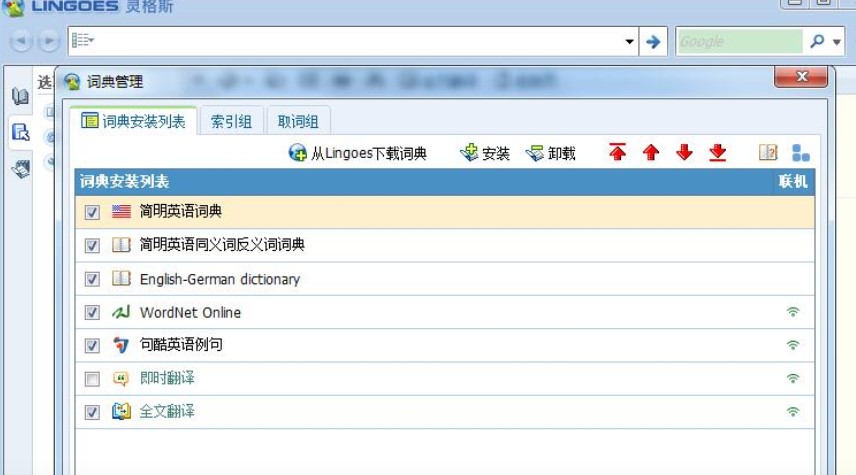Switch to the 取词组 tab
The height and width of the screenshot is (475, 856).
click(x=298, y=121)
